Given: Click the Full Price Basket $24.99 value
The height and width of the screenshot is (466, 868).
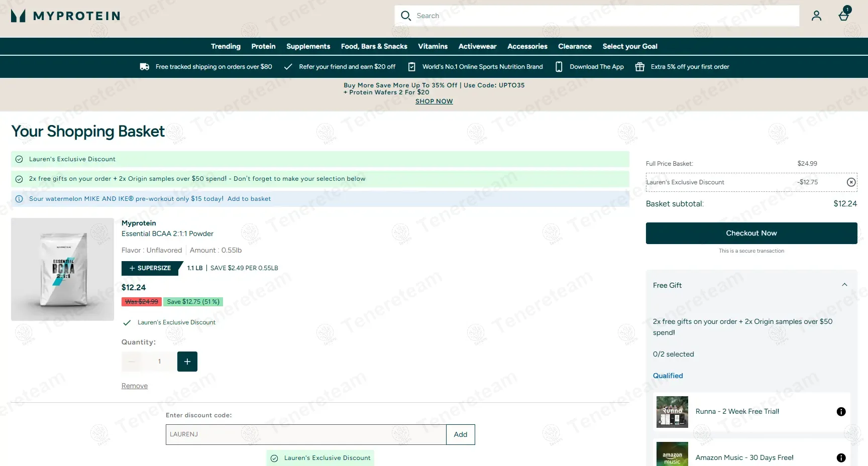Looking at the screenshot, I should [x=807, y=164].
